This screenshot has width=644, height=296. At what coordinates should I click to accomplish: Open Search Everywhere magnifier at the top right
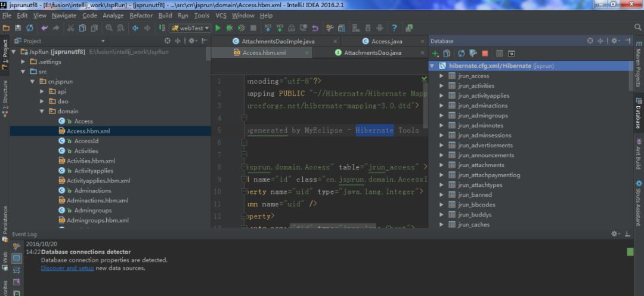tap(637, 27)
